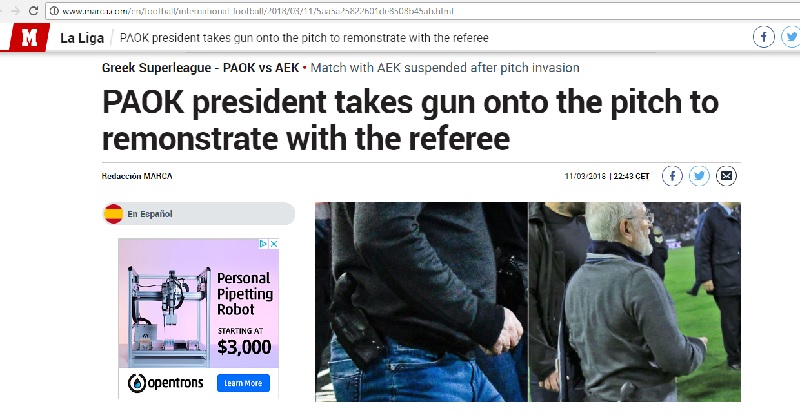Screen dimensions: 801x416
Task: Share via Facebook icon in top header
Action: [x=764, y=37]
